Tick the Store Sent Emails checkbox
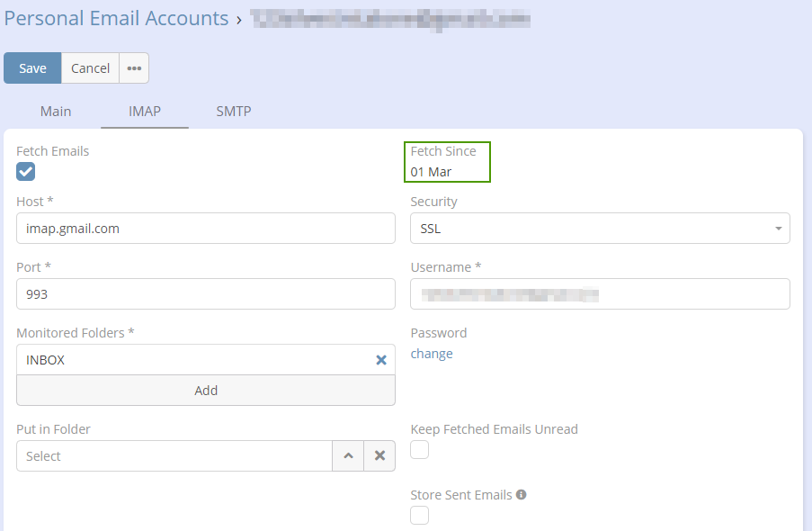 420,515
